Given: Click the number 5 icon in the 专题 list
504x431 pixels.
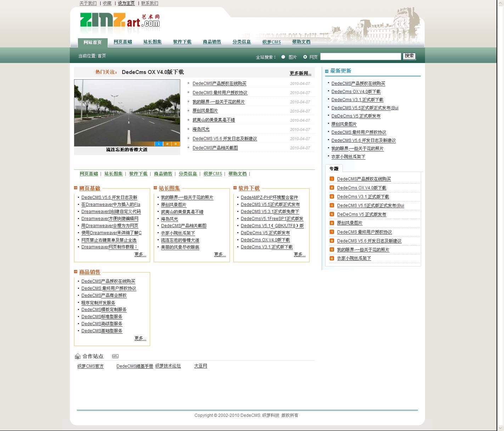Looking at the screenshot, I should coord(332,214).
